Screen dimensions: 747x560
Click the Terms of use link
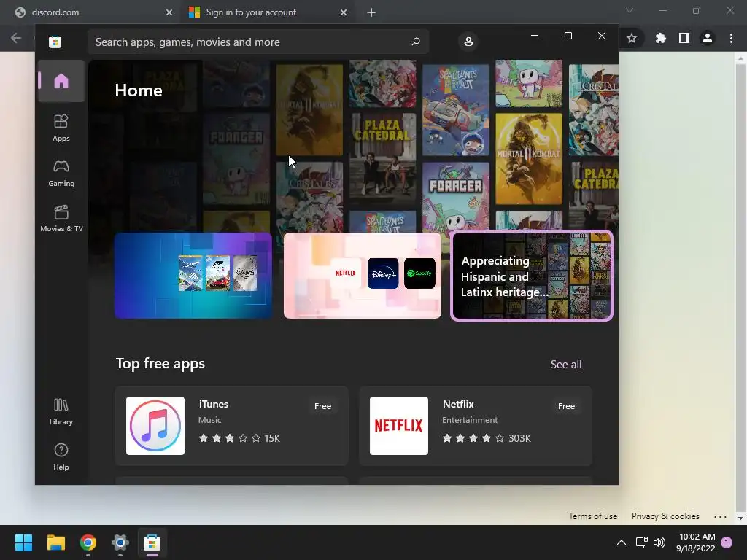click(x=592, y=516)
